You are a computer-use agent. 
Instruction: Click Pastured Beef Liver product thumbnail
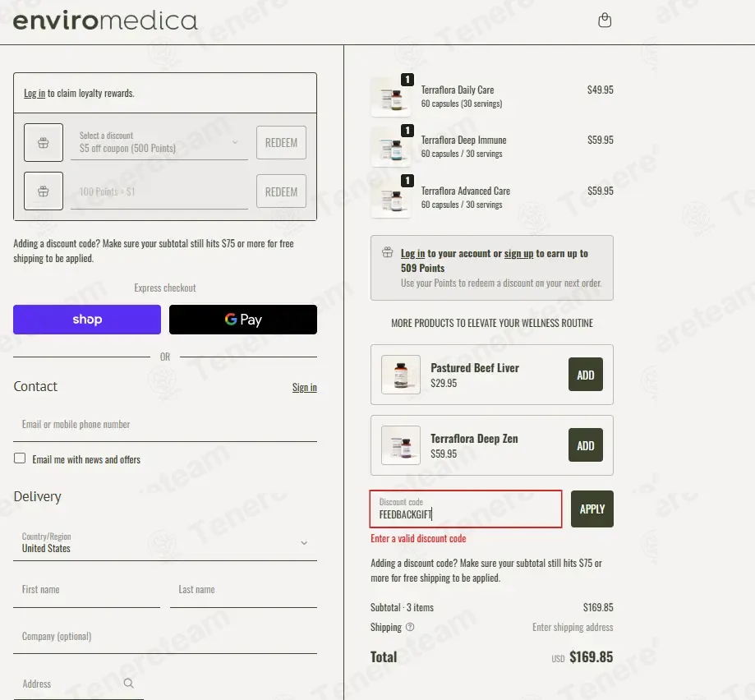401,375
